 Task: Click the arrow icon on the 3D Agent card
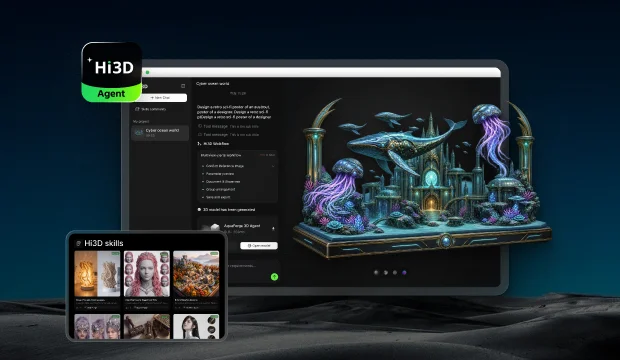273,229
